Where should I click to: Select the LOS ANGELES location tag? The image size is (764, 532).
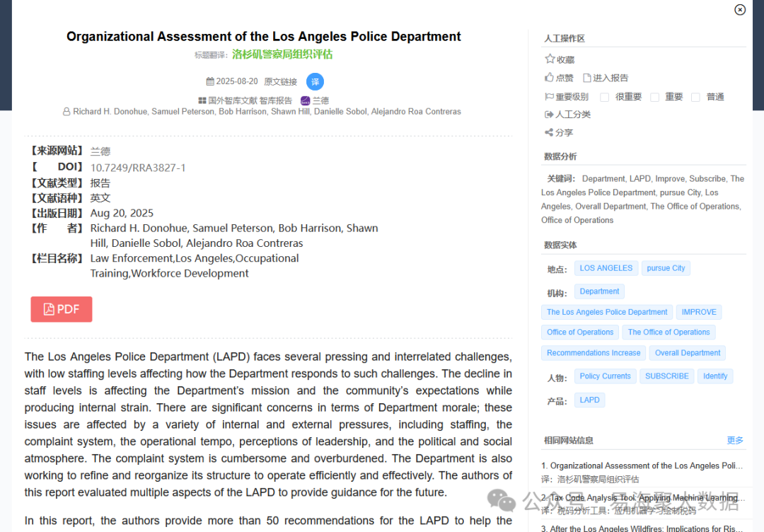606,268
